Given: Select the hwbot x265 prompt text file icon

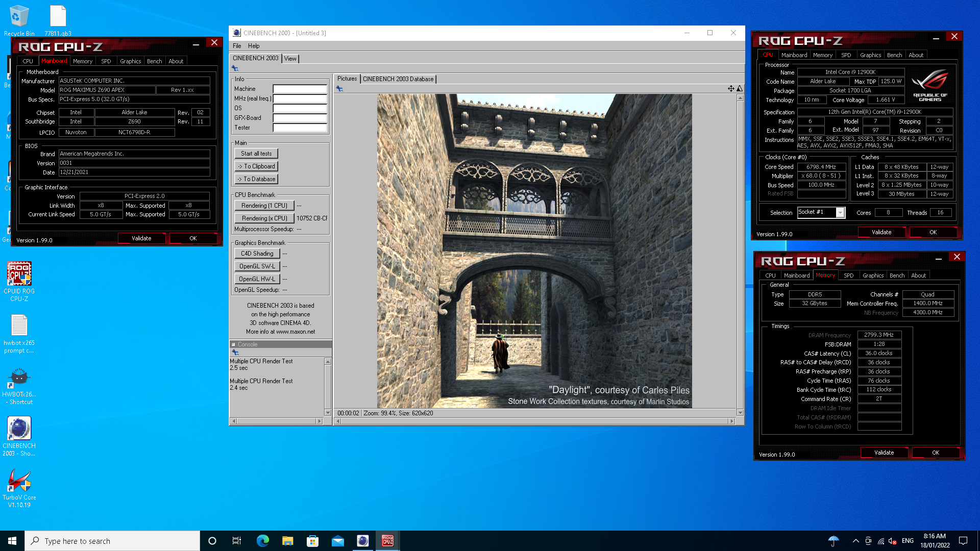Looking at the screenshot, I should pyautogui.click(x=19, y=334).
